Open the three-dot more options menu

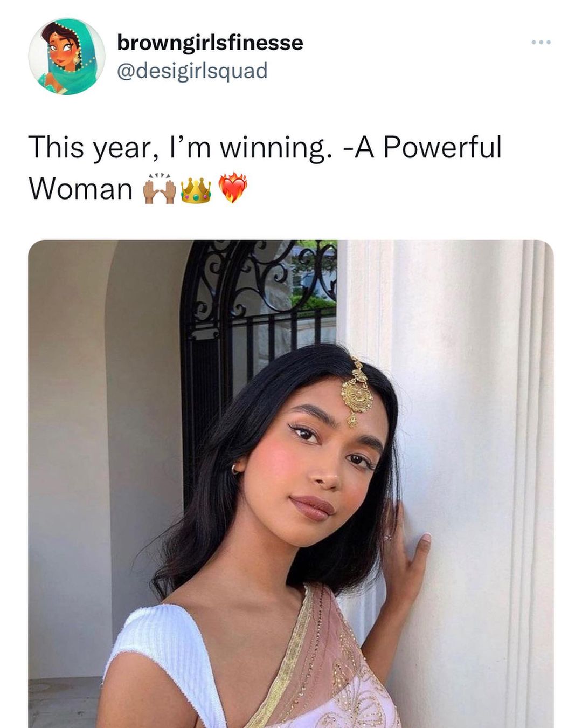541,42
